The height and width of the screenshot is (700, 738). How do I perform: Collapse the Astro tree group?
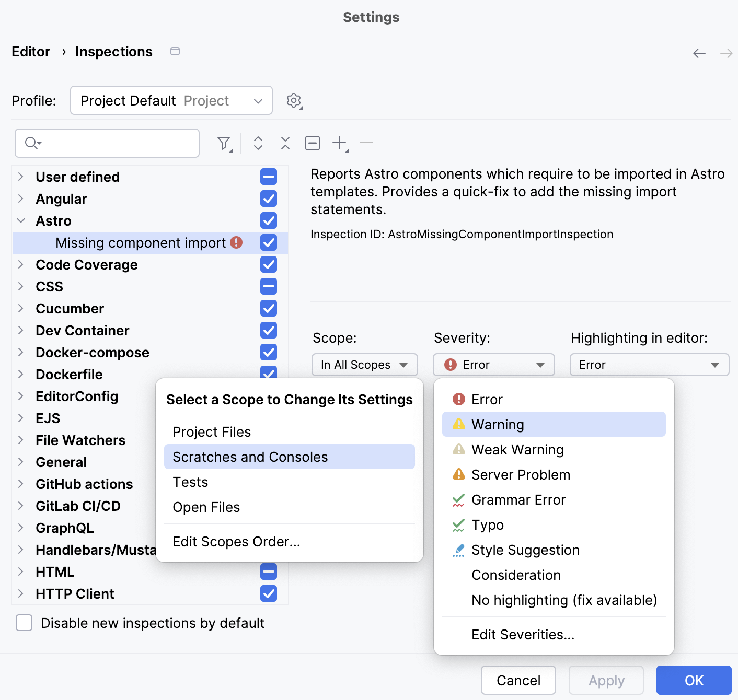pyautogui.click(x=21, y=221)
